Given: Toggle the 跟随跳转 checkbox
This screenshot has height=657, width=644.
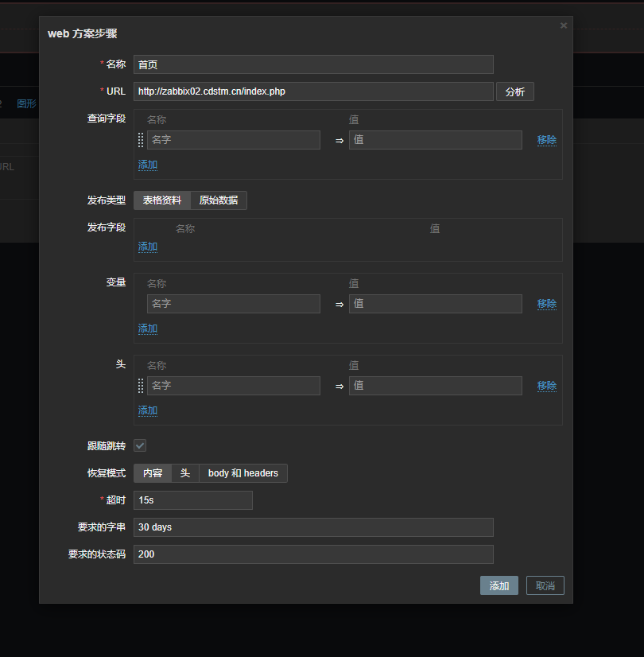Looking at the screenshot, I should tap(140, 445).
